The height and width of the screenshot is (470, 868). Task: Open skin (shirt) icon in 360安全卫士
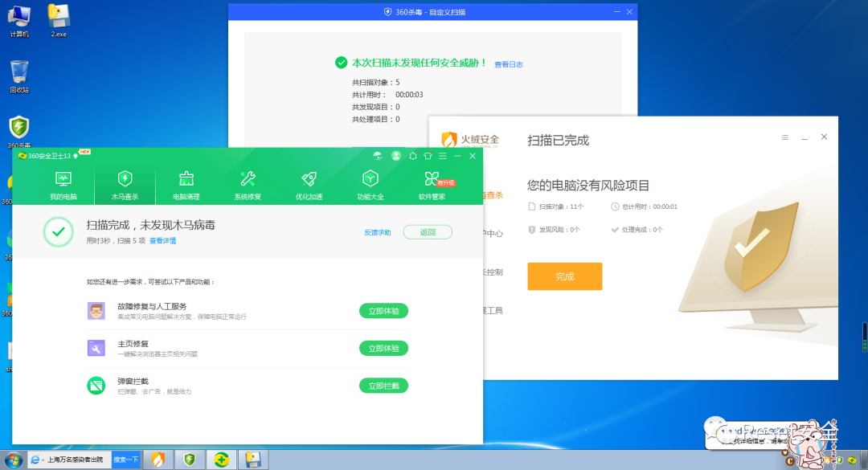pyautogui.click(x=428, y=156)
